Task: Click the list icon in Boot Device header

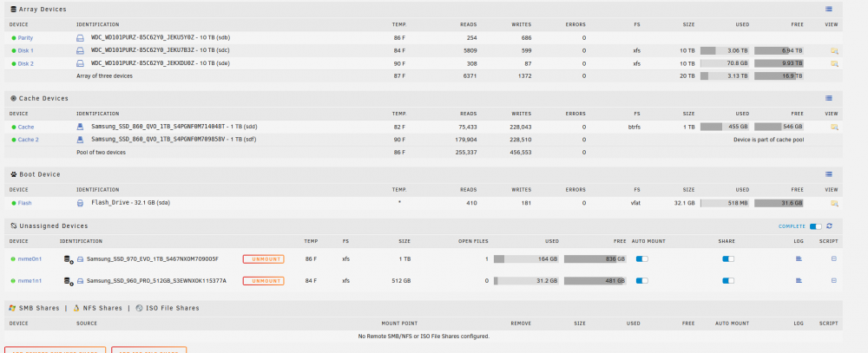Action: point(829,174)
